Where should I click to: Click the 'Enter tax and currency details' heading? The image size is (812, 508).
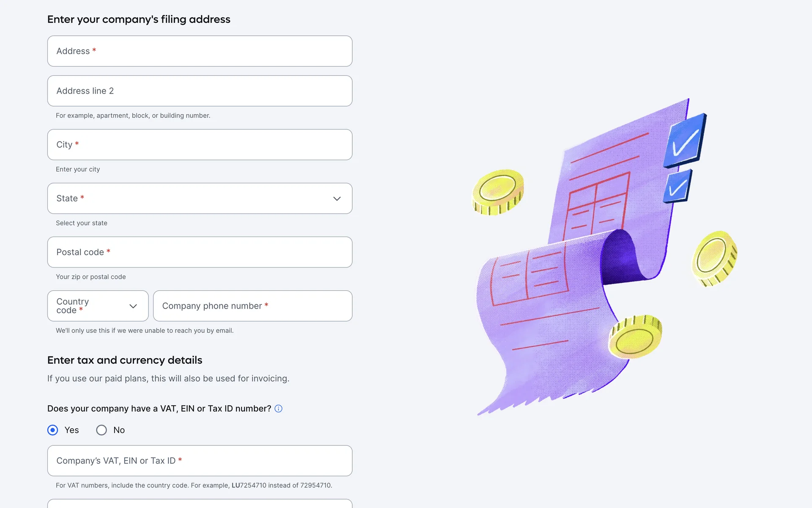(125, 360)
